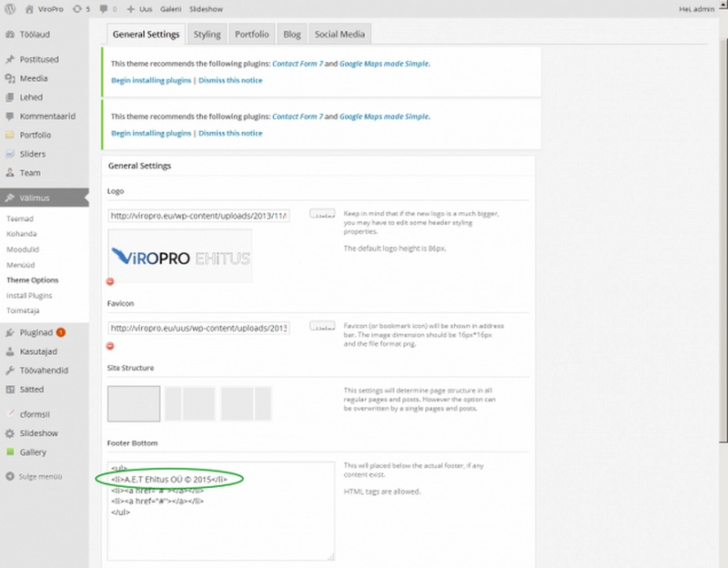Remove the favicon using red delete icon
Viewport: 728px width, 568px height.
tap(111, 346)
